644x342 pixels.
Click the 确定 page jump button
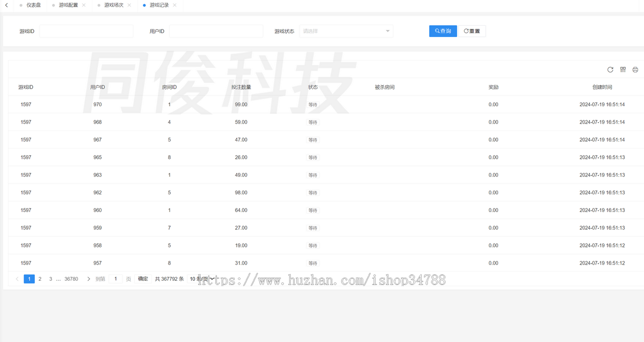point(143,279)
